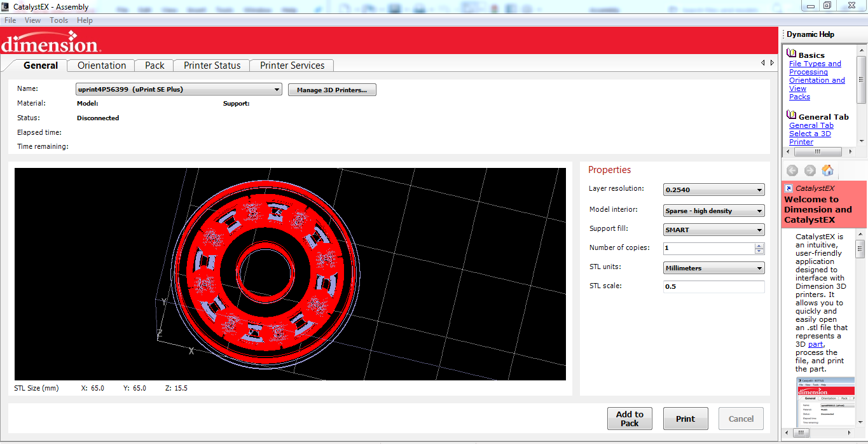Switch to the Orientation tab
This screenshot has height=444, width=868.
102,66
